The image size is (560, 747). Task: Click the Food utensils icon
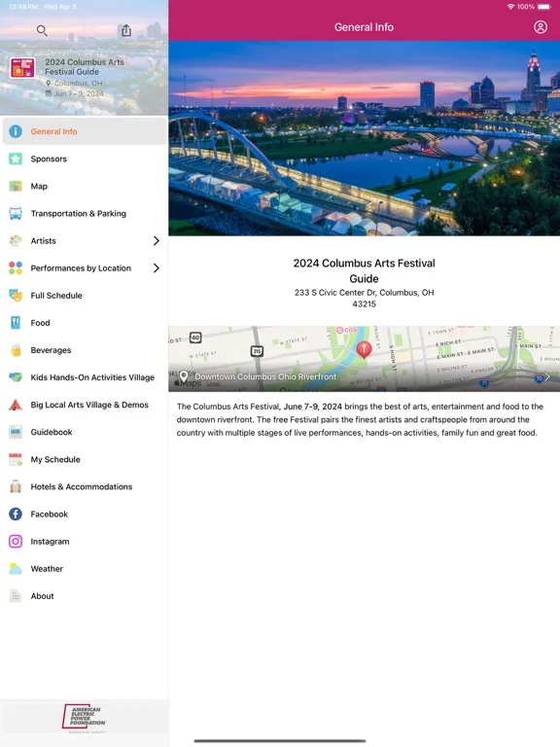pos(16,323)
